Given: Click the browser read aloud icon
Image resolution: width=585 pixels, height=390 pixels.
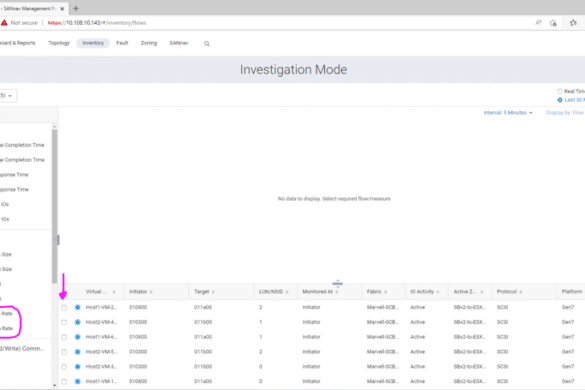Looking at the screenshot, I should tap(538, 23).
